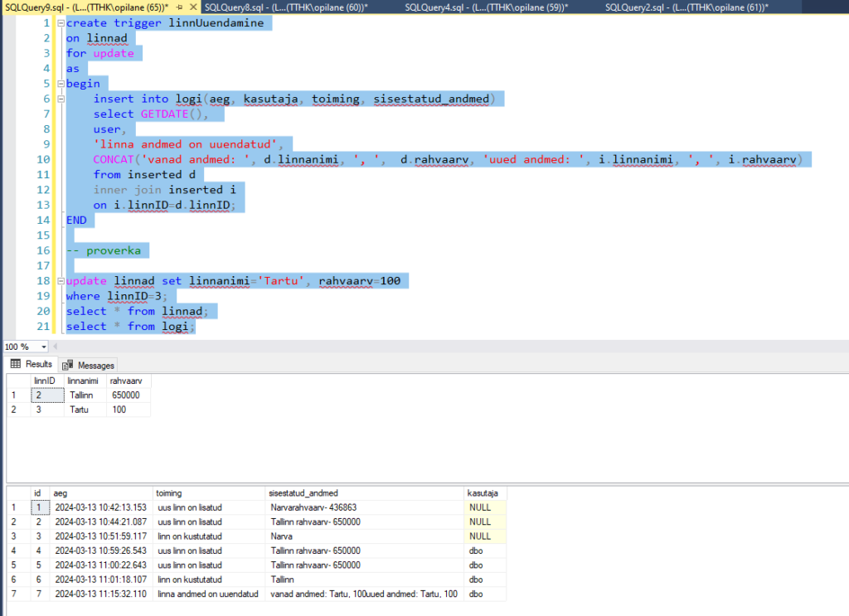Select the rahvaarv cell with value 100
849x616 pixels.
click(x=129, y=410)
